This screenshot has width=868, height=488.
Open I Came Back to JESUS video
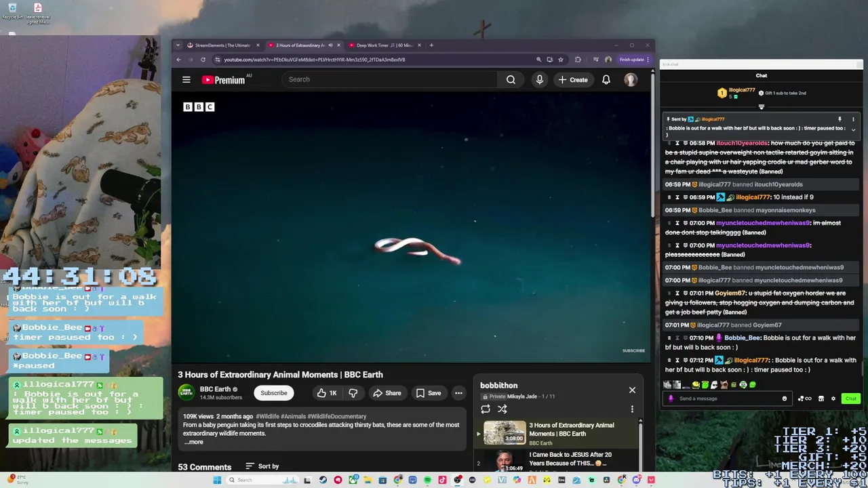[x=570, y=459]
